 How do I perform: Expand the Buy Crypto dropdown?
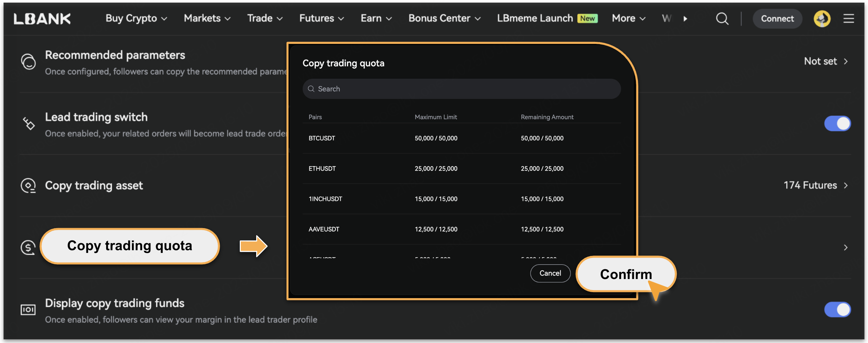[x=136, y=18]
